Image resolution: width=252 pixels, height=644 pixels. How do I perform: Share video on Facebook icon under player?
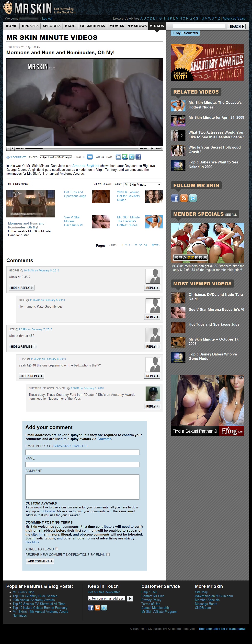pyautogui.click(x=138, y=157)
